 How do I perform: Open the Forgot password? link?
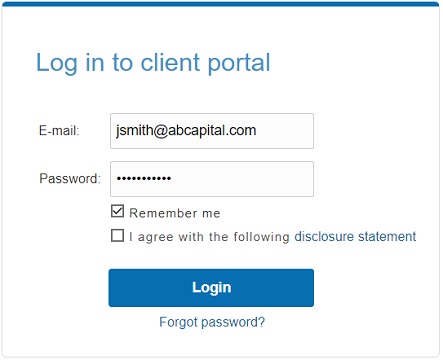tap(212, 322)
